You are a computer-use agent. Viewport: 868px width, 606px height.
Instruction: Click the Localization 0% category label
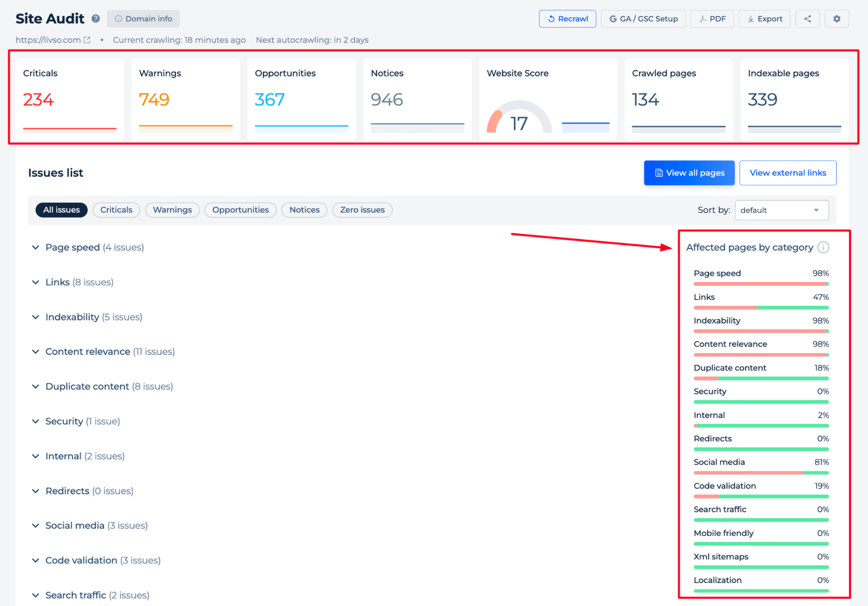pos(717,580)
